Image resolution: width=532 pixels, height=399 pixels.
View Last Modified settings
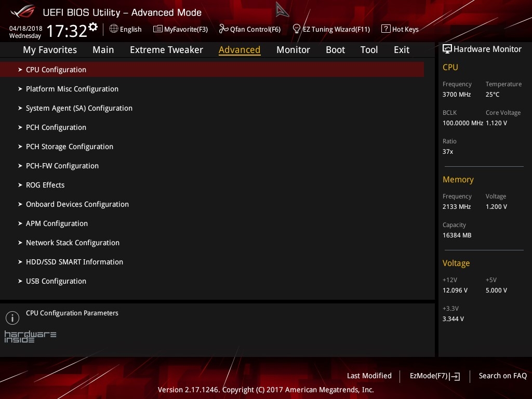[369, 376]
